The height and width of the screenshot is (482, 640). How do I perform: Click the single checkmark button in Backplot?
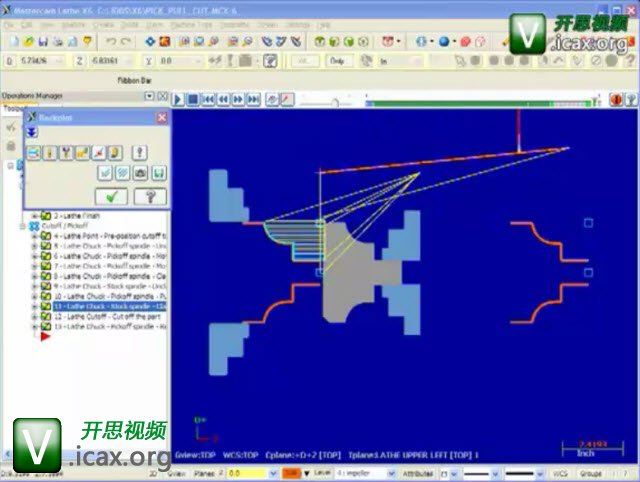105,173
